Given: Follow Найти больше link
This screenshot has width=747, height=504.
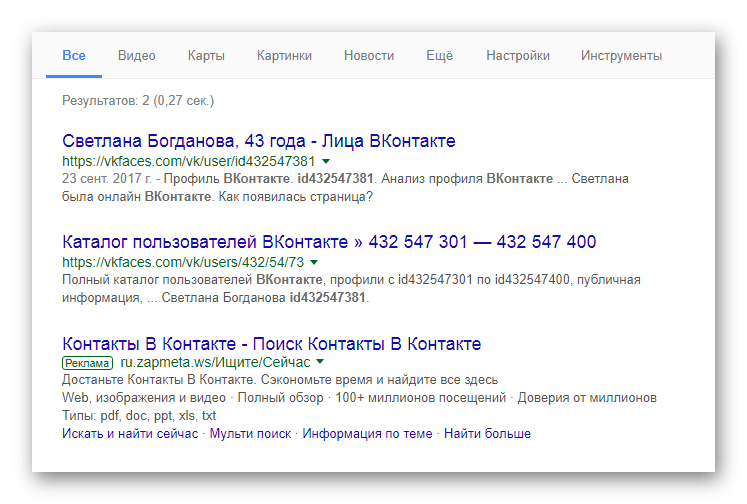Looking at the screenshot, I should (x=487, y=433).
